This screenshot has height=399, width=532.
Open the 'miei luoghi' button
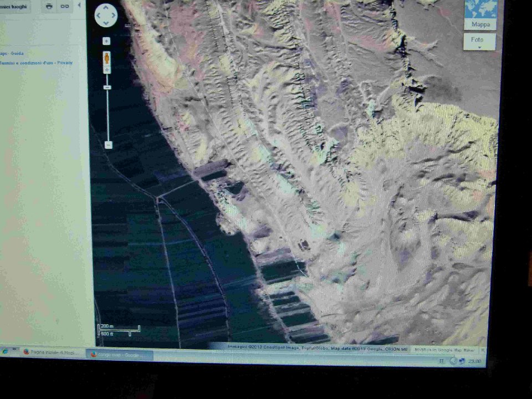(x=14, y=7)
